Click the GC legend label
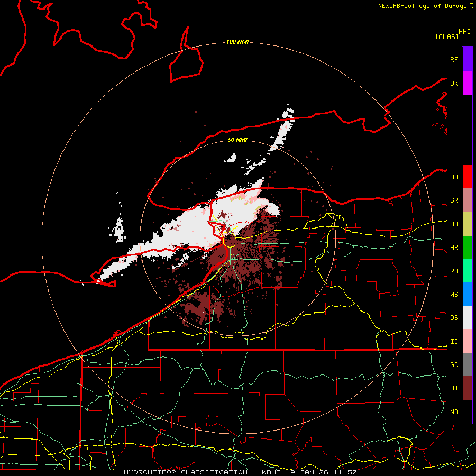The height and width of the screenshot is (476, 476). coord(454,365)
